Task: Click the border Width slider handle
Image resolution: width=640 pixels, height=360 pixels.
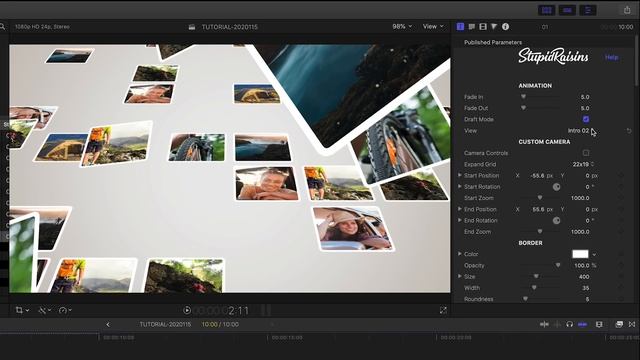Action: pyautogui.click(x=534, y=287)
